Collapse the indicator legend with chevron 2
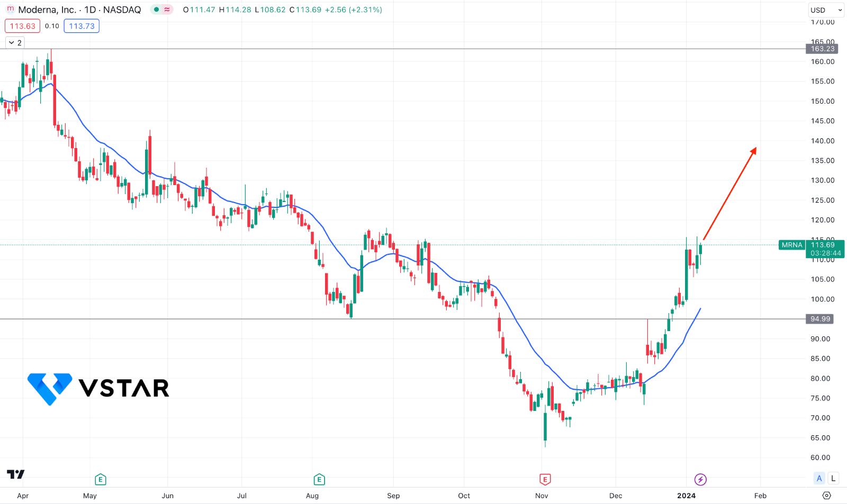 pyautogui.click(x=15, y=43)
